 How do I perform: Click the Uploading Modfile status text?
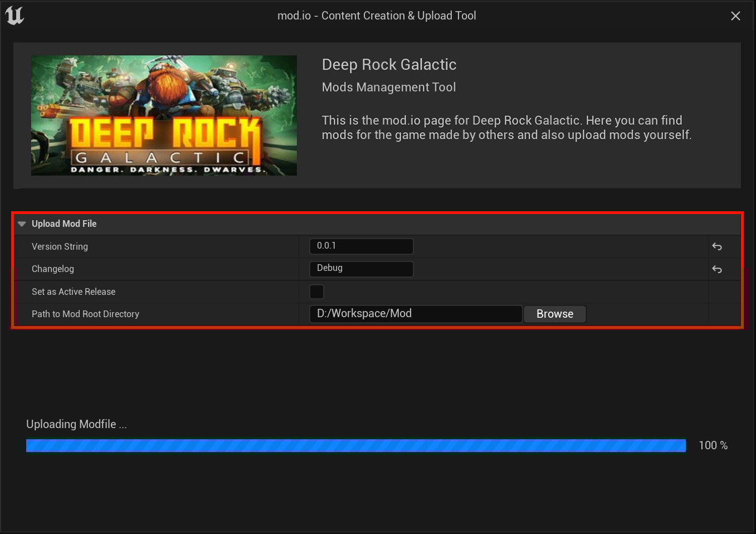point(76,424)
